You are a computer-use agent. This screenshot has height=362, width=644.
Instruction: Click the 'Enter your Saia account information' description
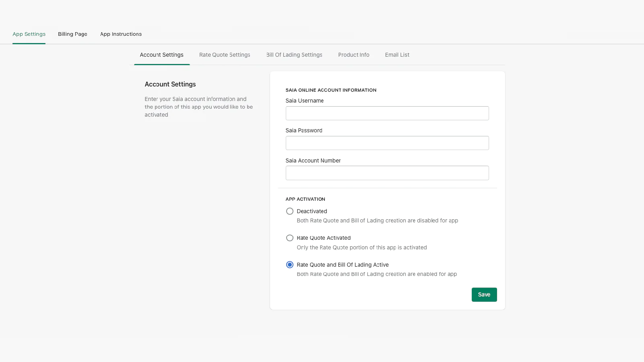pos(199,107)
